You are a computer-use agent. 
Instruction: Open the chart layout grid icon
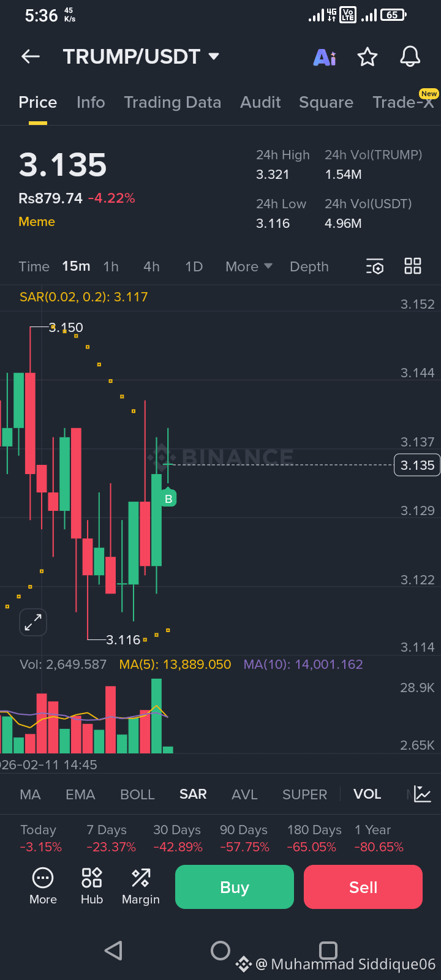pyautogui.click(x=413, y=266)
